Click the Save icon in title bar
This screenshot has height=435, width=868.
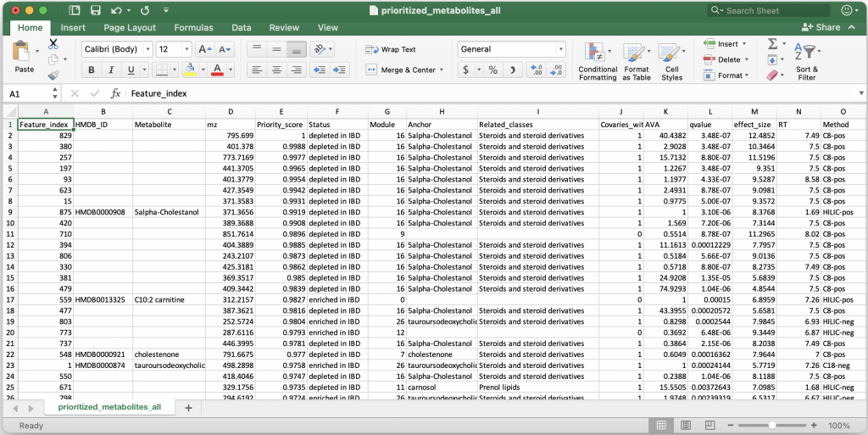coord(95,11)
